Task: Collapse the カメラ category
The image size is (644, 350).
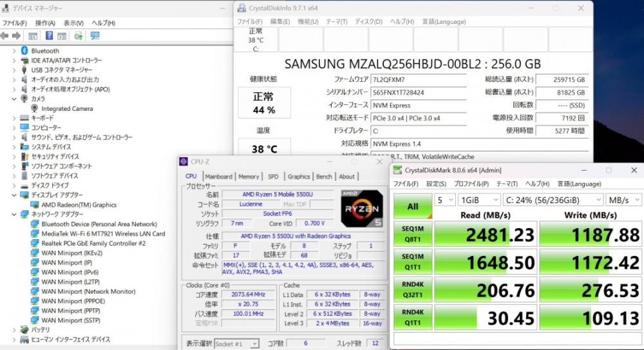Action: pyautogui.click(x=14, y=99)
